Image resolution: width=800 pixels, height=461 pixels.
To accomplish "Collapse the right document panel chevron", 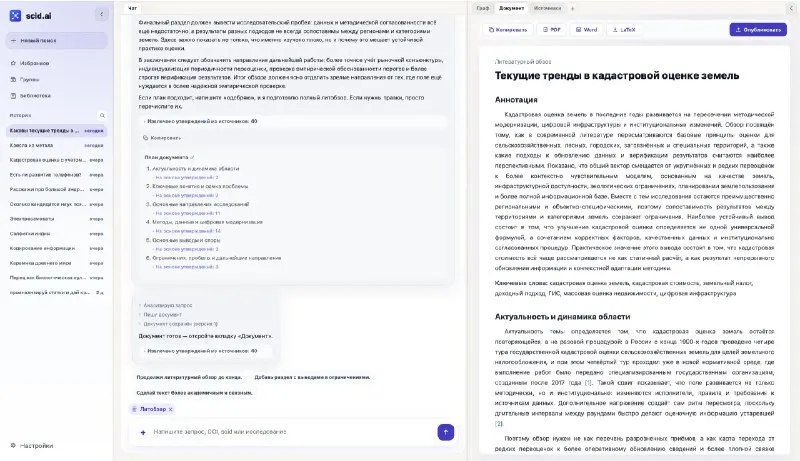I will pos(791,8).
